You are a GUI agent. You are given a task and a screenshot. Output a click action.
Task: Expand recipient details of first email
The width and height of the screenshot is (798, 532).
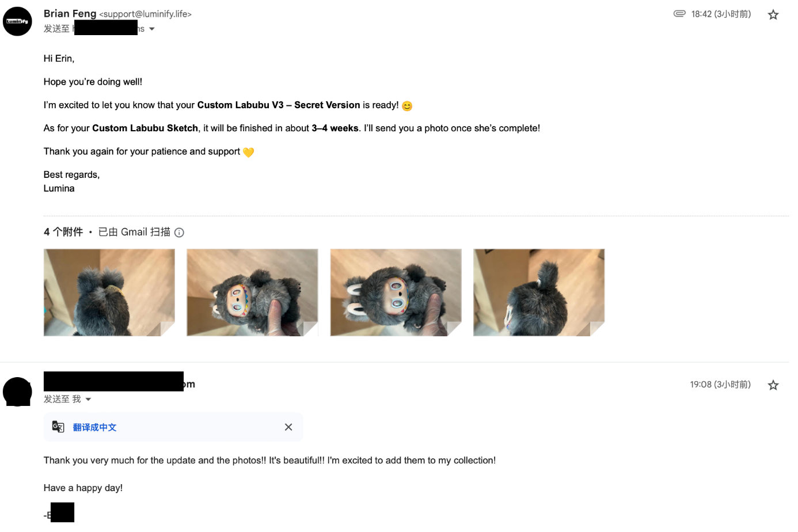[x=152, y=29]
